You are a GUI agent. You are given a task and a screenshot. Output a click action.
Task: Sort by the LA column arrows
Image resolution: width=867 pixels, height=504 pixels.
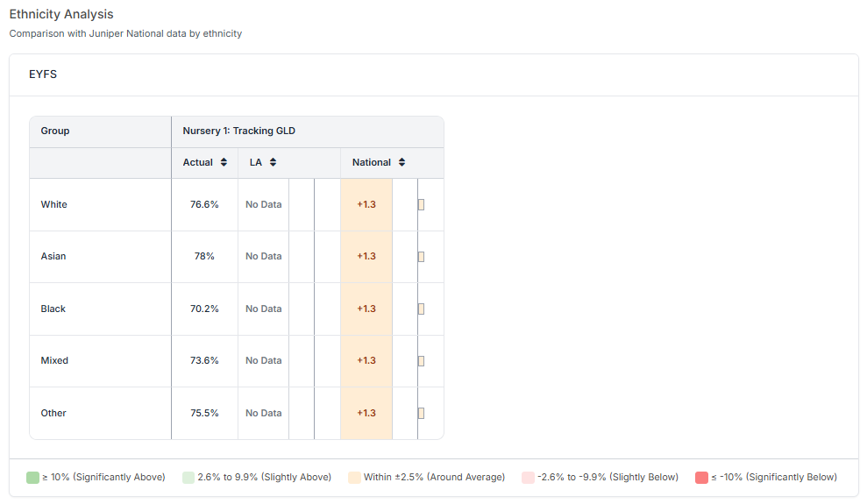click(x=274, y=162)
